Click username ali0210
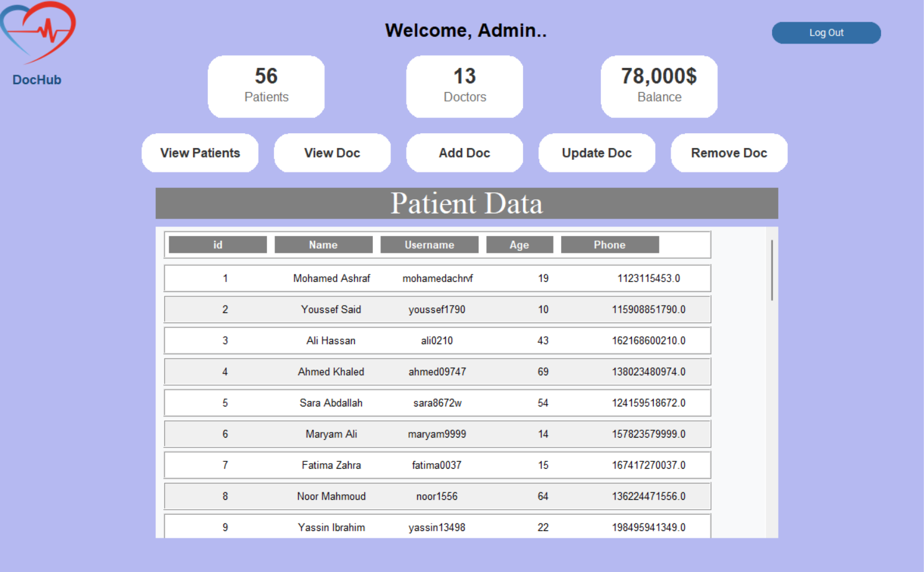 (437, 340)
